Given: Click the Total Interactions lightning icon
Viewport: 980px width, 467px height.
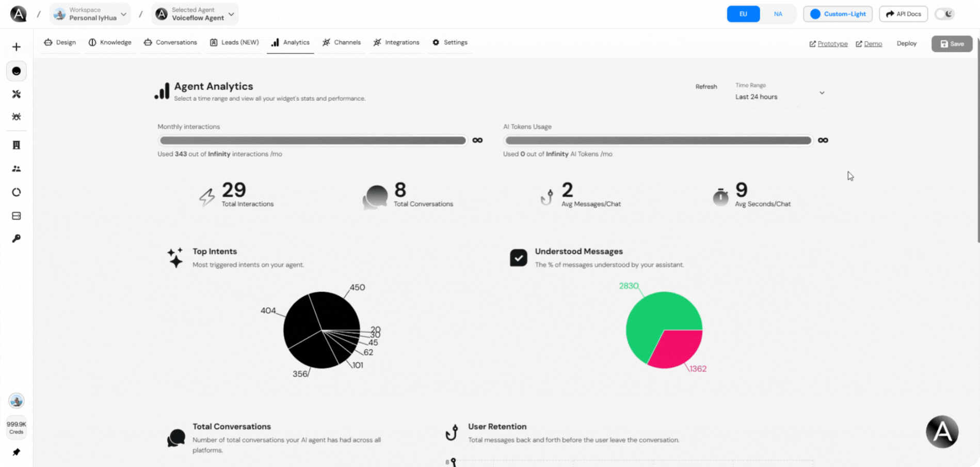Looking at the screenshot, I should pyautogui.click(x=207, y=197).
